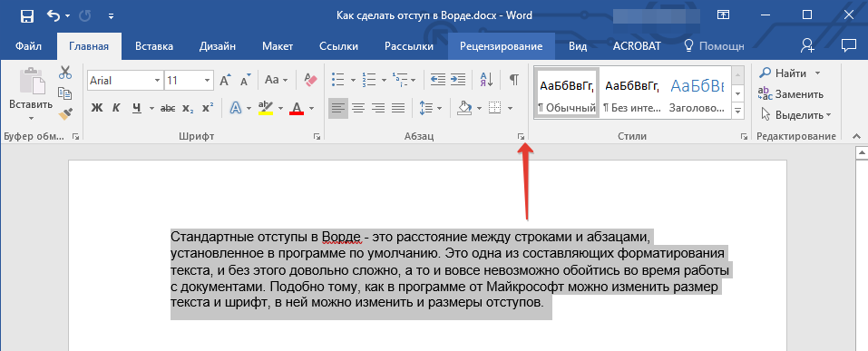
Task: Apply red font color
Action: pos(297,108)
